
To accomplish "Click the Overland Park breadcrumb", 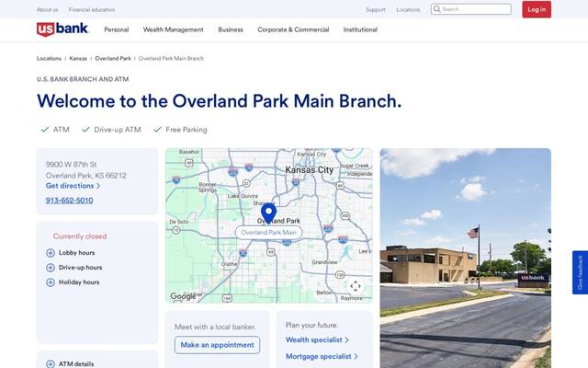I will pos(113,59).
